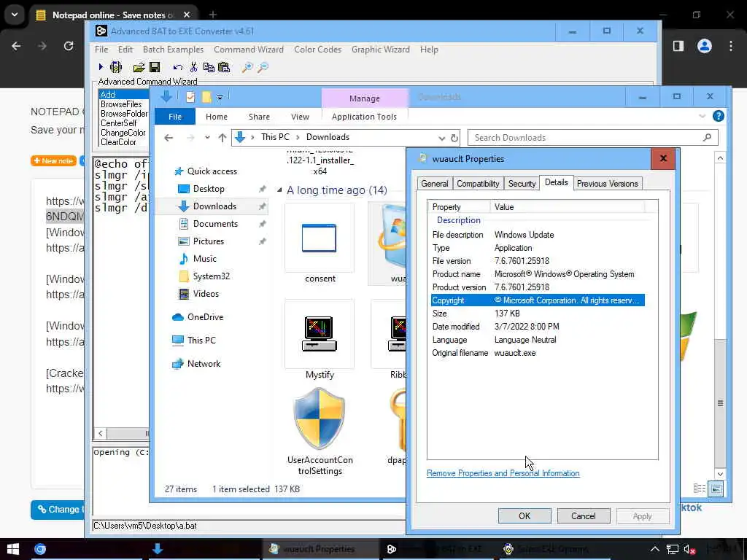The width and height of the screenshot is (747, 560).
Task: Switch to the Compatibility tab
Action: 478,184
